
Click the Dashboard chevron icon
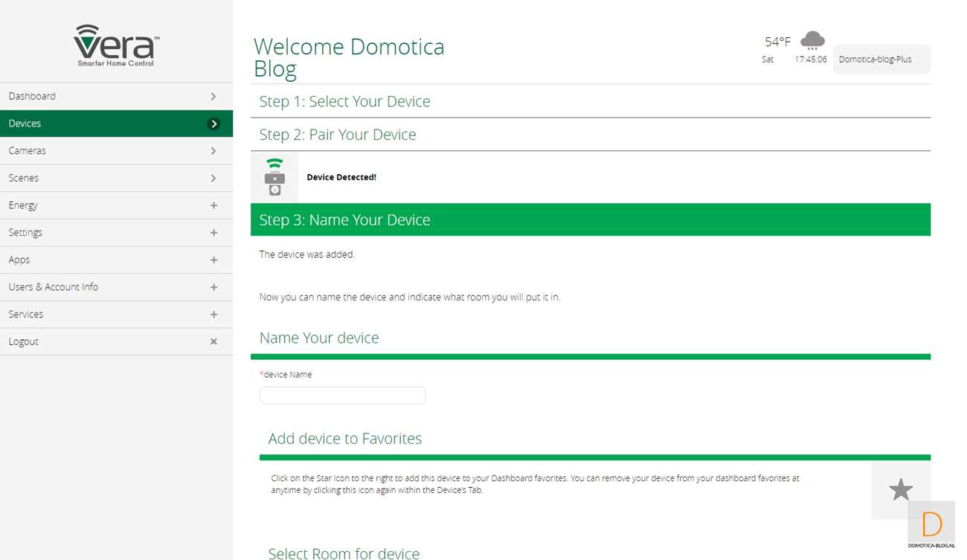pos(213,96)
